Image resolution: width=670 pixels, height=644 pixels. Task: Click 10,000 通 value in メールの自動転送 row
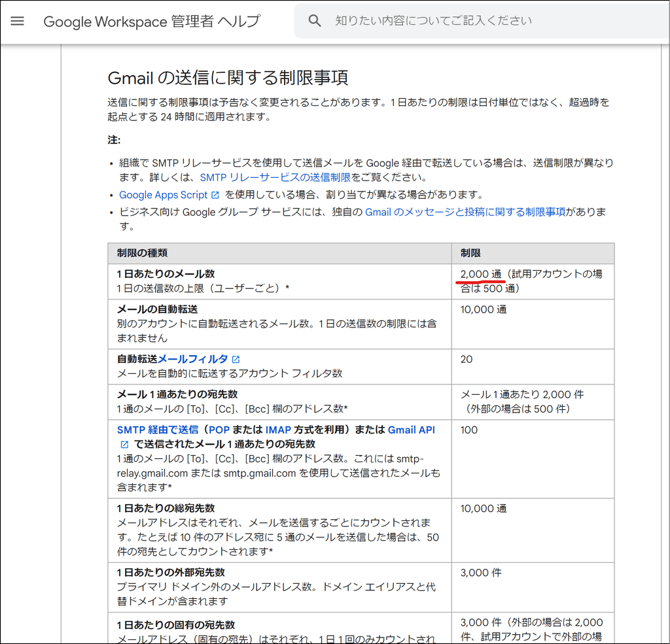coord(484,310)
